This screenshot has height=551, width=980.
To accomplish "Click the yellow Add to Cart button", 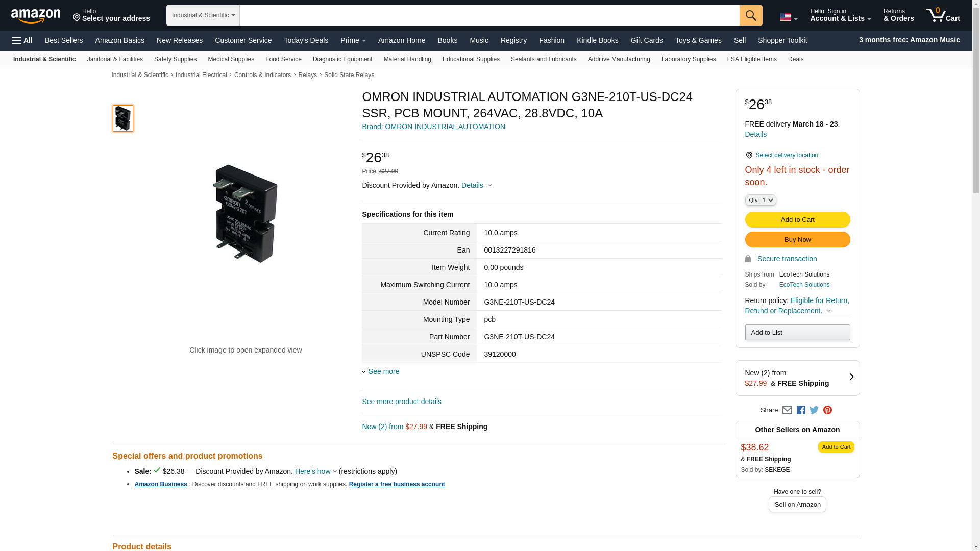I will point(797,220).
